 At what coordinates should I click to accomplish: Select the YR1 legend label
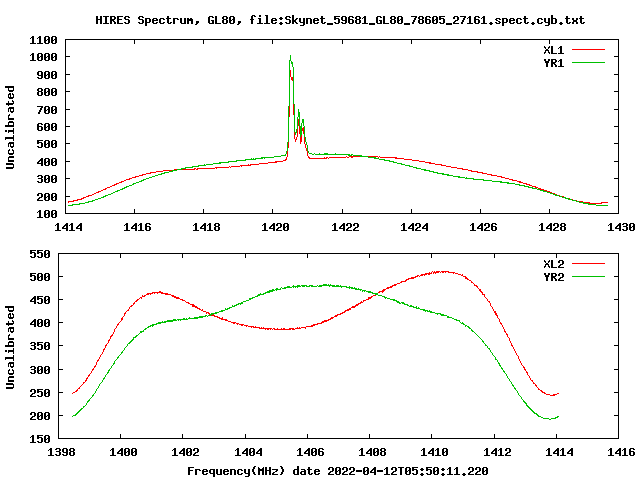coord(553,63)
